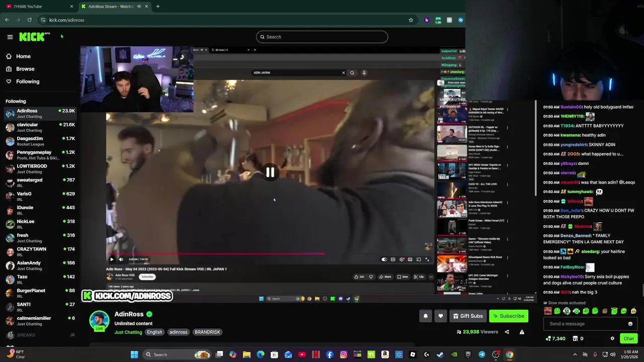This screenshot has width=644, height=362.
Task: Open the taskbar clock showing 1:50 AM
Action: [630, 354]
